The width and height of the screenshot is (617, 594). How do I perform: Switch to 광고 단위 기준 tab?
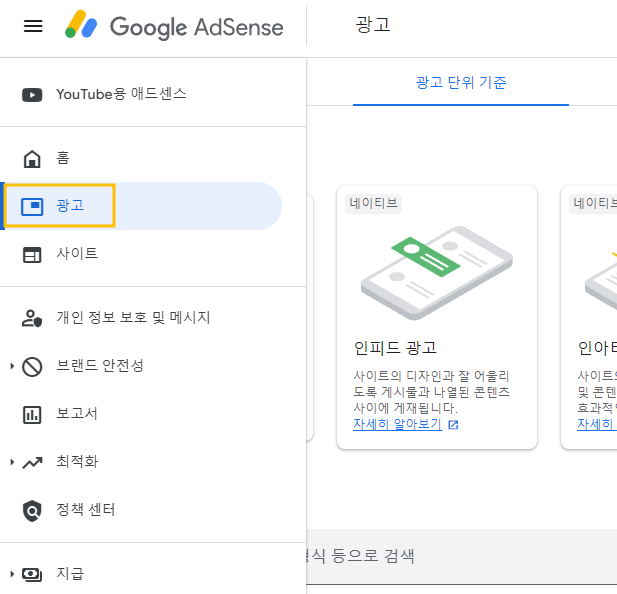coord(461,83)
